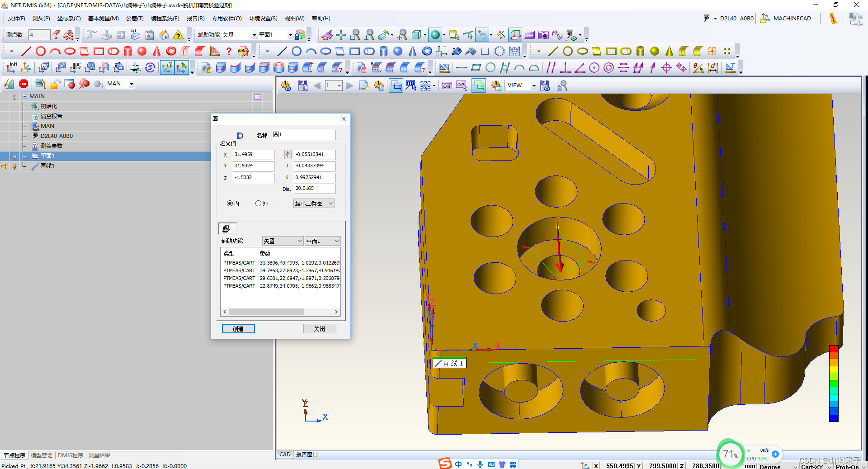868x469 pixels.
Task: Open the 基本测量(M) menu
Action: (x=104, y=19)
